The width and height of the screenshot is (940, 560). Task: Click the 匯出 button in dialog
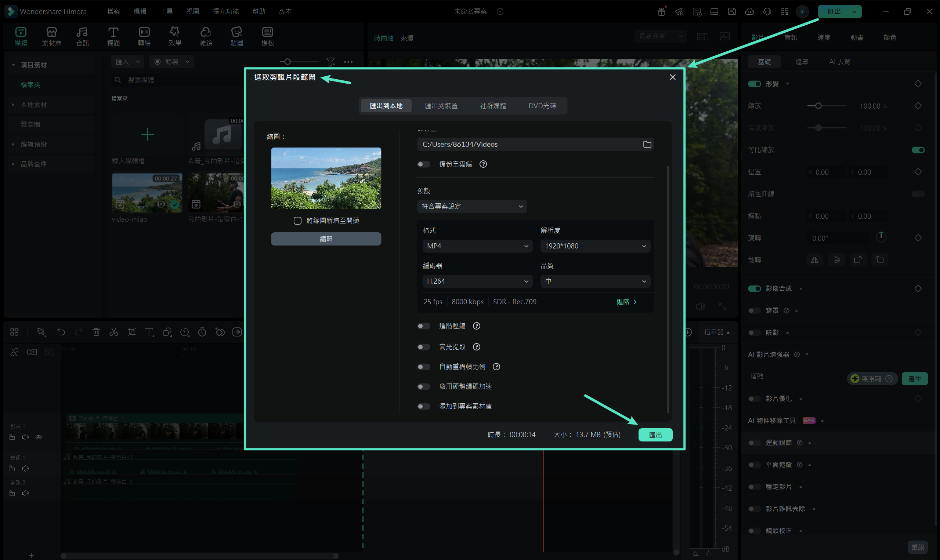(655, 435)
